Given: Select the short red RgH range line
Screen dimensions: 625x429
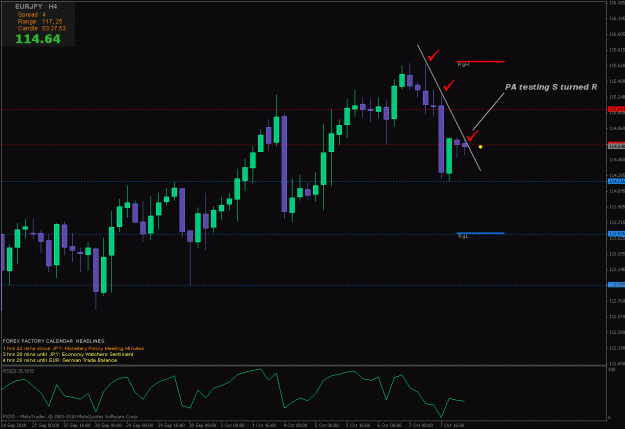Looking at the screenshot, I should [480, 61].
